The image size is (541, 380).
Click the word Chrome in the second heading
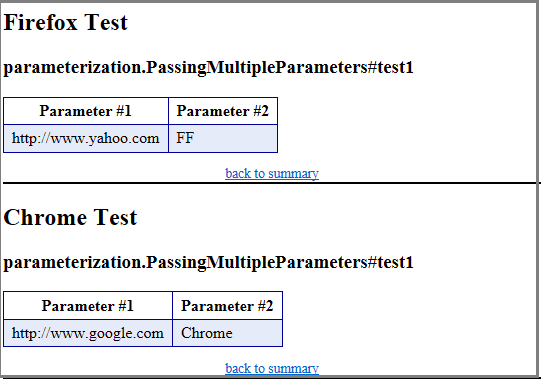[x=45, y=217]
